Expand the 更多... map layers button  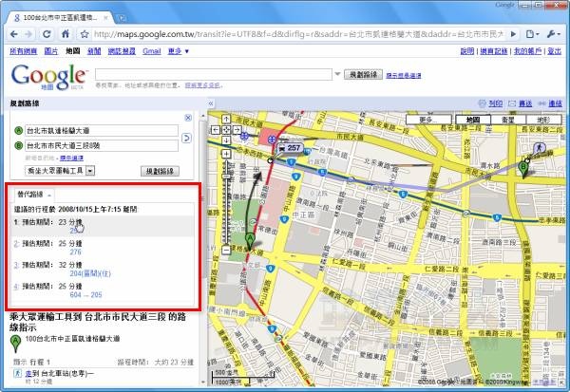pos(428,120)
